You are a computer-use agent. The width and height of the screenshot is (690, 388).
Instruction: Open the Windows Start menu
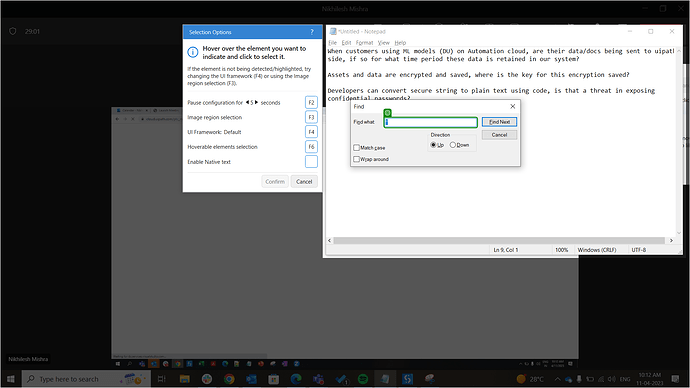(11, 379)
